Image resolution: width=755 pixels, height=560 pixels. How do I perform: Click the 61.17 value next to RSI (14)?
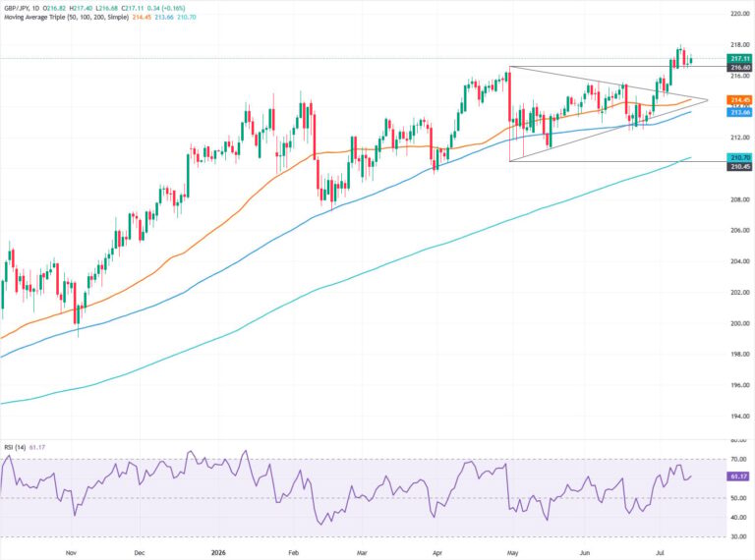(37, 447)
